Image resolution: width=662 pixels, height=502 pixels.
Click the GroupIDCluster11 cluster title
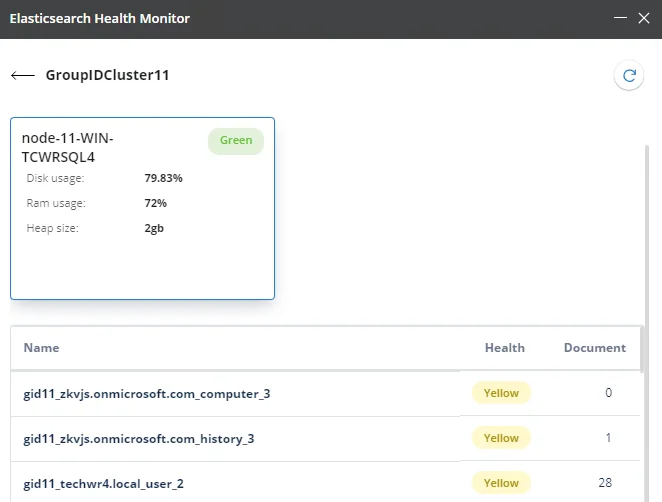coord(107,75)
